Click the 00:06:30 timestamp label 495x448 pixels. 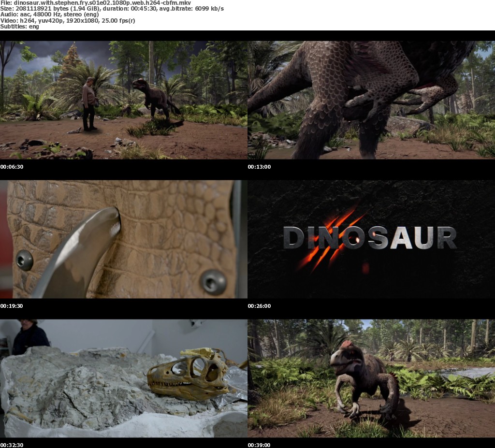point(12,167)
